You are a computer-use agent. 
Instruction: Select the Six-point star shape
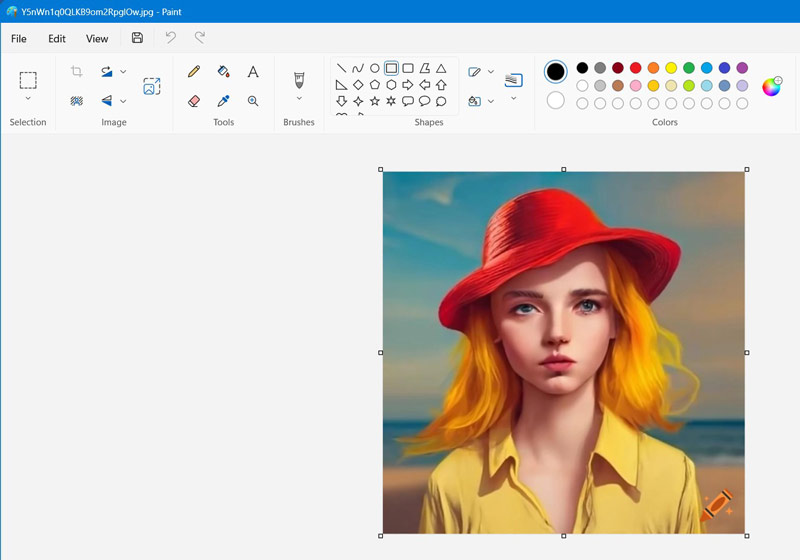click(x=391, y=101)
